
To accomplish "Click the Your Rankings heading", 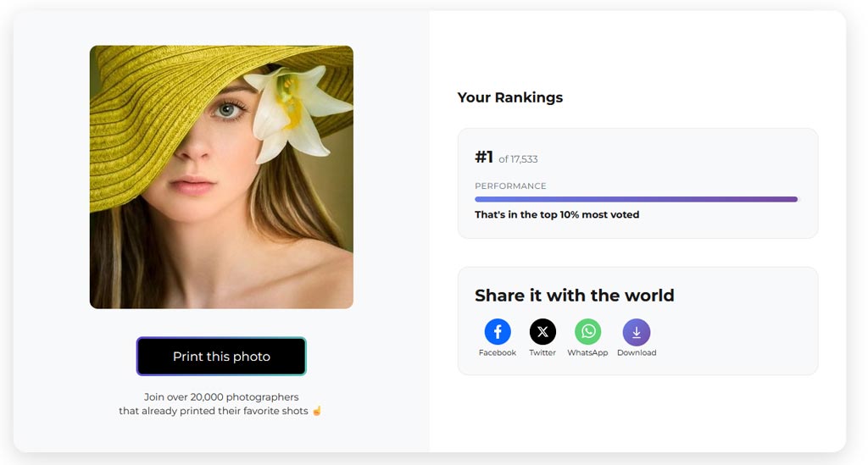I will tap(510, 97).
